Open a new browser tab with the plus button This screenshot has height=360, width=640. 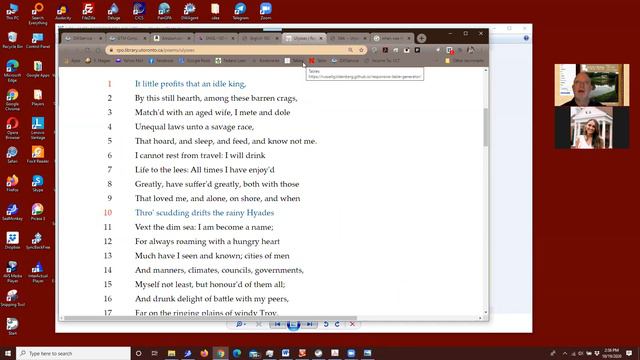pos(422,38)
